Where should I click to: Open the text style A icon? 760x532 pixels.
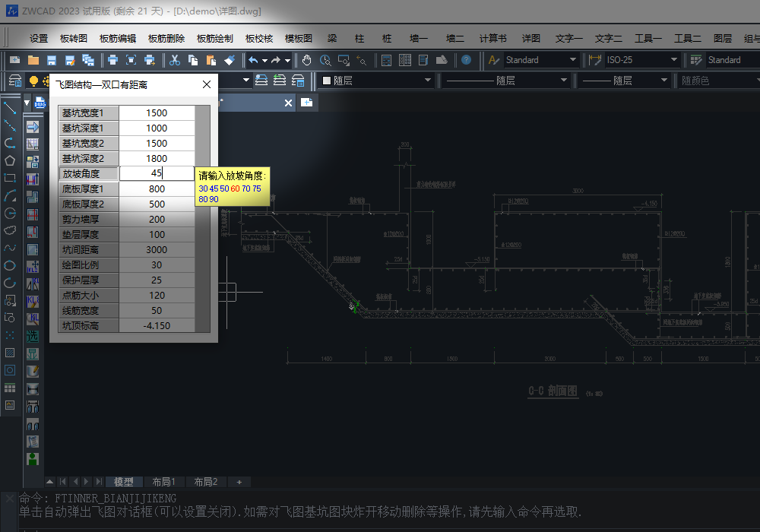494,60
